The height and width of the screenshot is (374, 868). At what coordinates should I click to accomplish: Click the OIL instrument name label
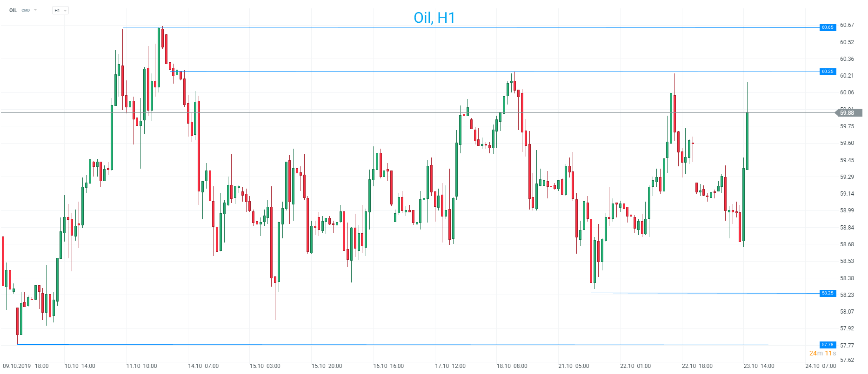[13, 10]
